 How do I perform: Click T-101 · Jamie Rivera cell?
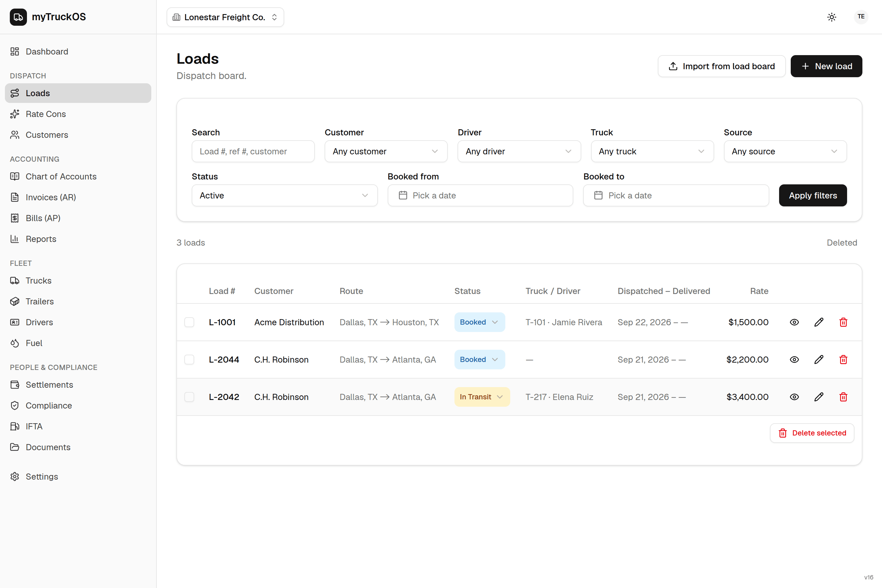[563, 322]
